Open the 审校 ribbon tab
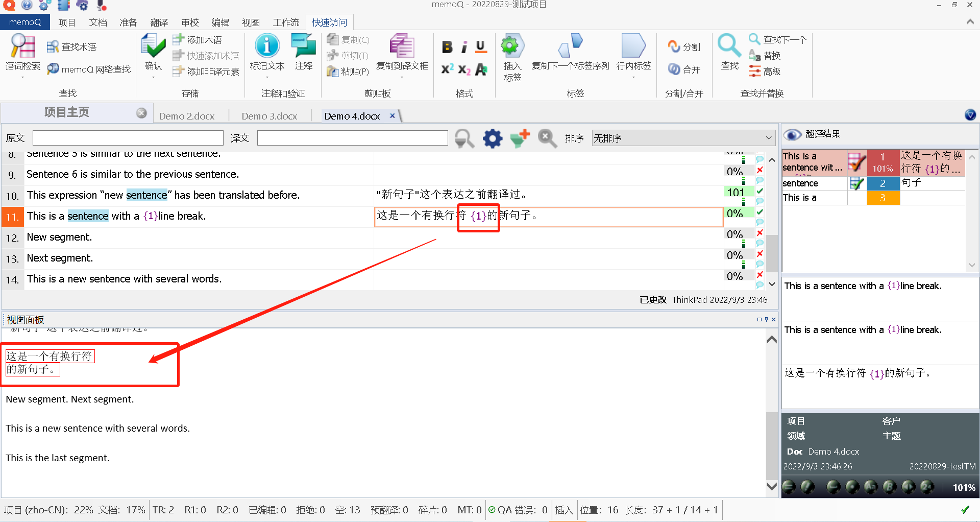This screenshot has width=980, height=522. 190,22
